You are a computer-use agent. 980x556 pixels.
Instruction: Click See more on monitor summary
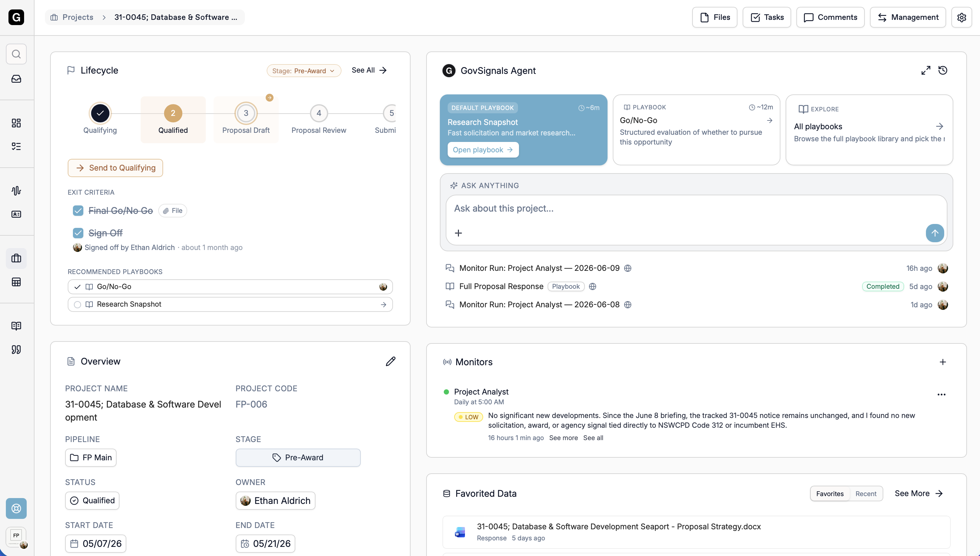[563, 438]
